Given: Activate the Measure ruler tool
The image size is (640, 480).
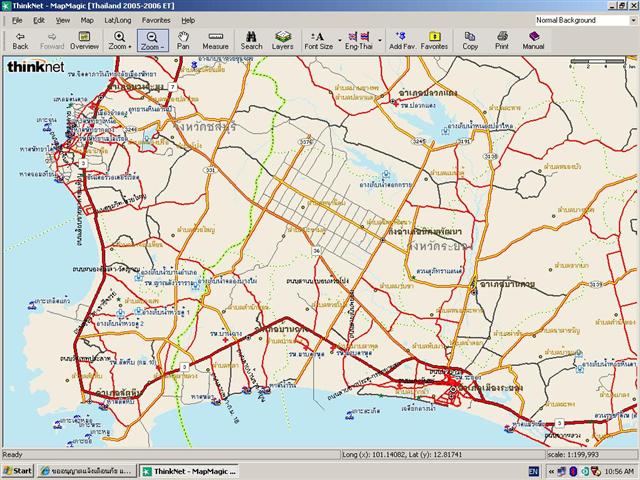Looking at the screenshot, I should [x=215, y=40].
